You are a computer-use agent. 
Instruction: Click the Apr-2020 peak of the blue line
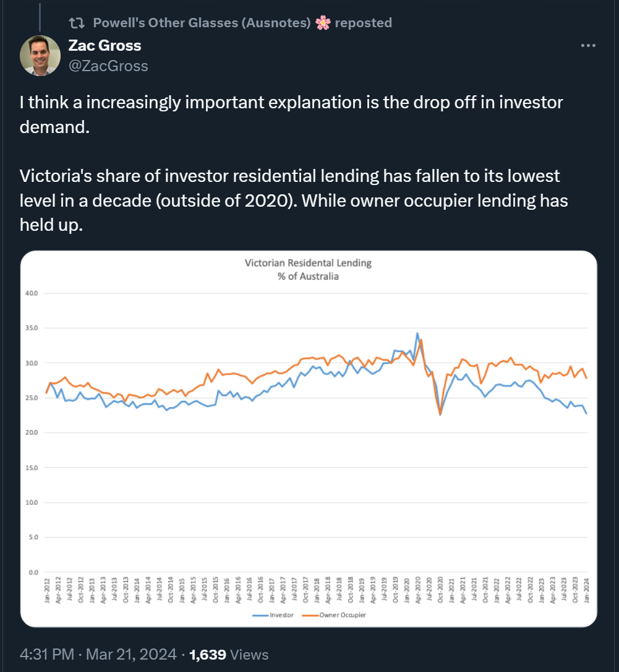coord(417,333)
